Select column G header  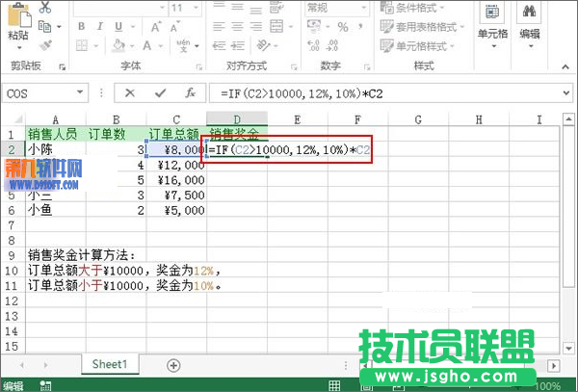(x=418, y=119)
